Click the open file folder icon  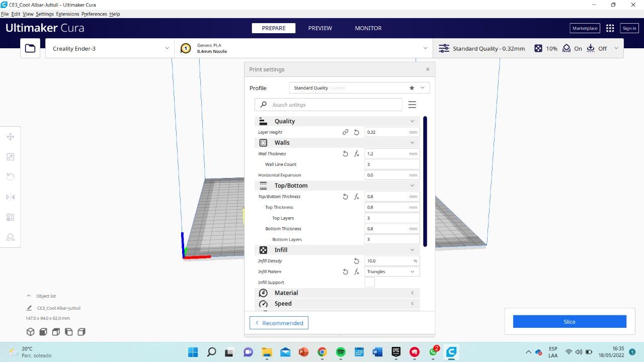coord(30,48)
